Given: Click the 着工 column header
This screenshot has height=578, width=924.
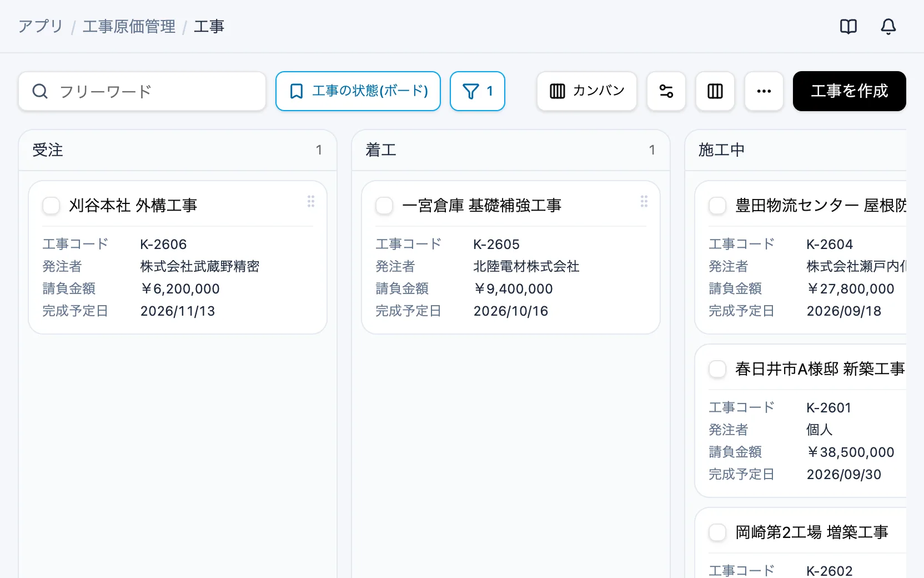Looking at the screenshot, I should click(x=511, y=150).
